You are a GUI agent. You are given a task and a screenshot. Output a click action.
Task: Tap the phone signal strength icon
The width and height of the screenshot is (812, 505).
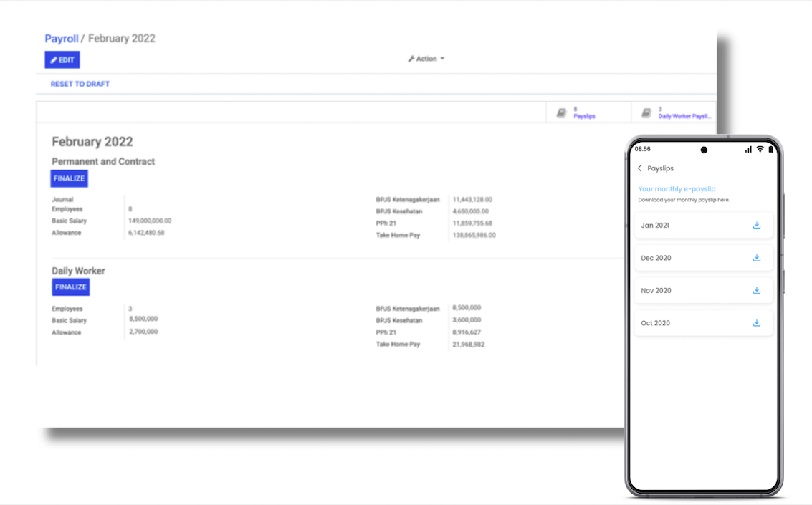(x=748, y=150)
